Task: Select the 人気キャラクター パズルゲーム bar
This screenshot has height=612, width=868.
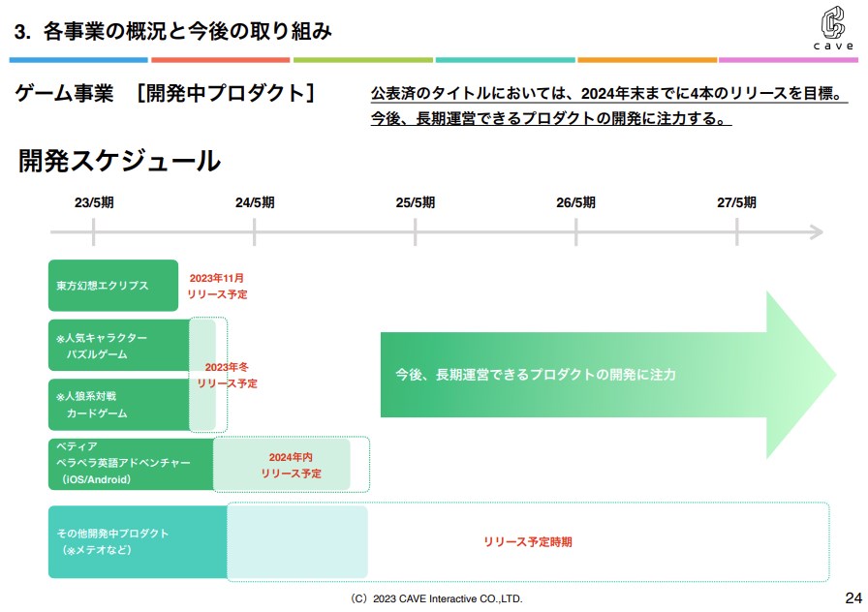Action: pyautogui.click(x=118, y=346)
